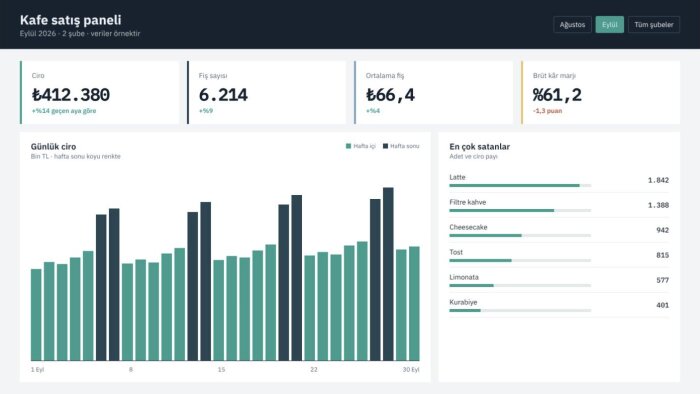Image resolution: width=700 pixels, height=394 pixels.
Task: Click the +%9 receipts change text
Action: coord(206,111)
